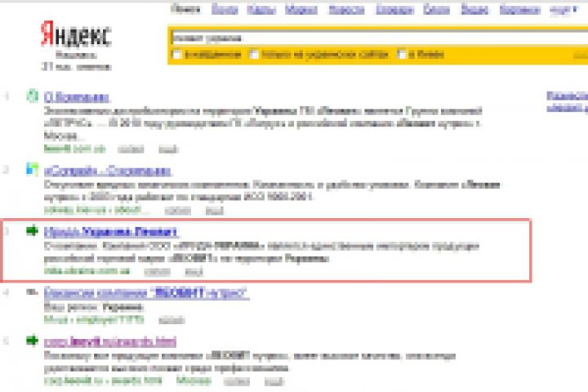Open the third link in the top navigation
The image size is (588, 392).
[261, 9]
